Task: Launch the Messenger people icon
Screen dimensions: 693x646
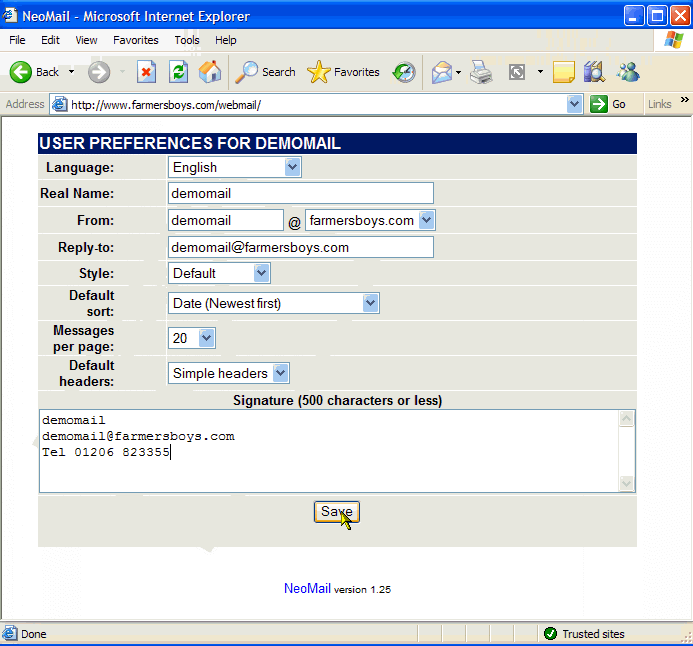Action: click(x=628, y=72)
